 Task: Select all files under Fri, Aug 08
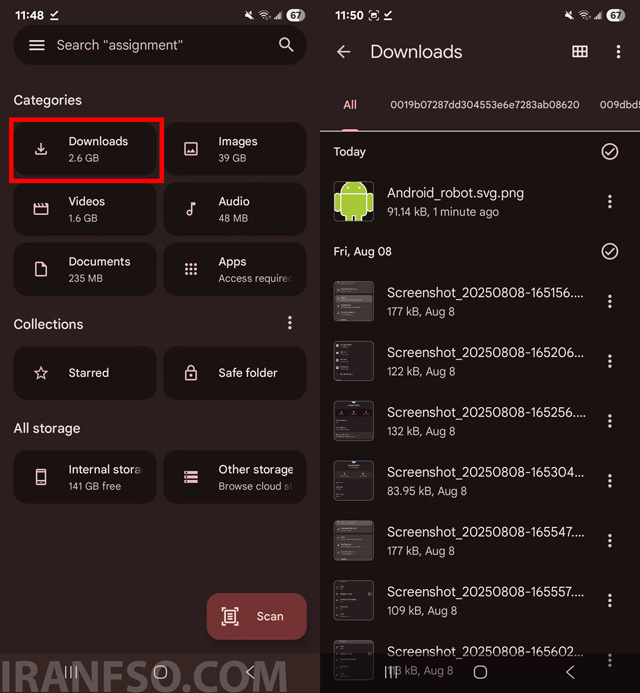[x=610, y=251]
